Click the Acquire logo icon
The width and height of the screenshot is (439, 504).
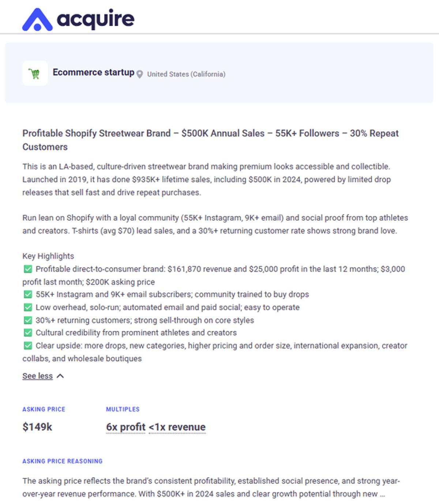point(37,19)
